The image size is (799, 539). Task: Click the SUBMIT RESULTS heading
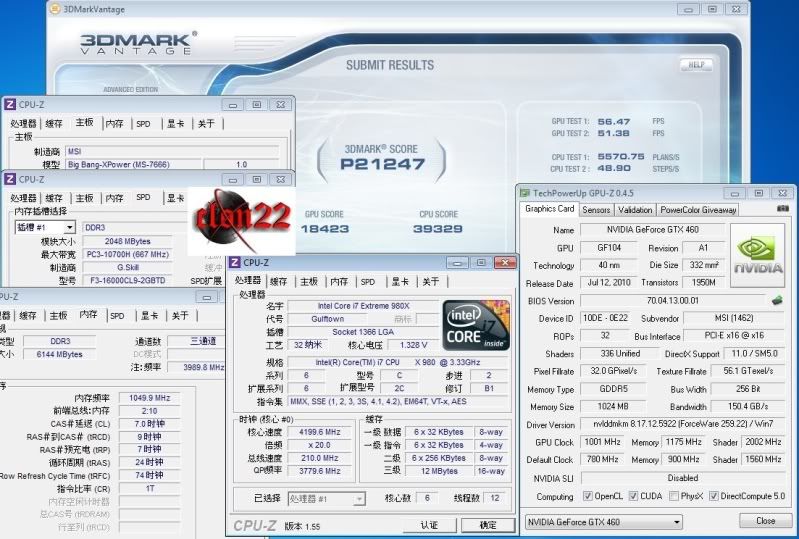tap(390, 65)
